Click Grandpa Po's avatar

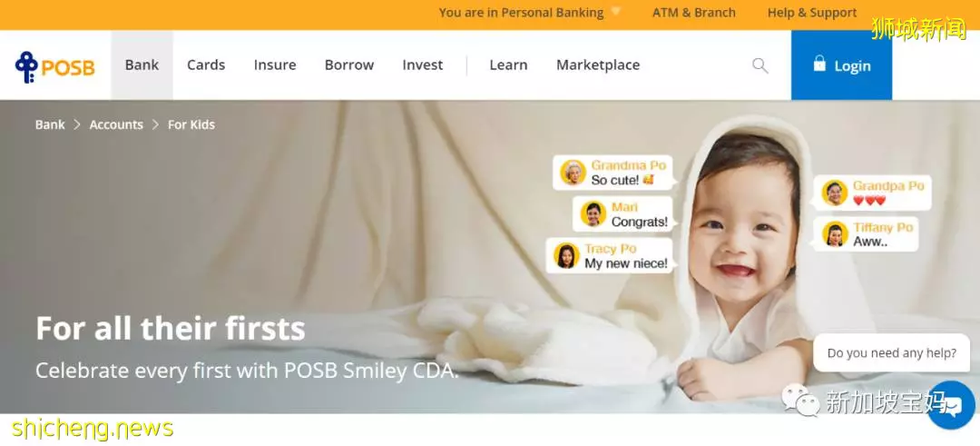pyautogui.click(x=835, y=193)
